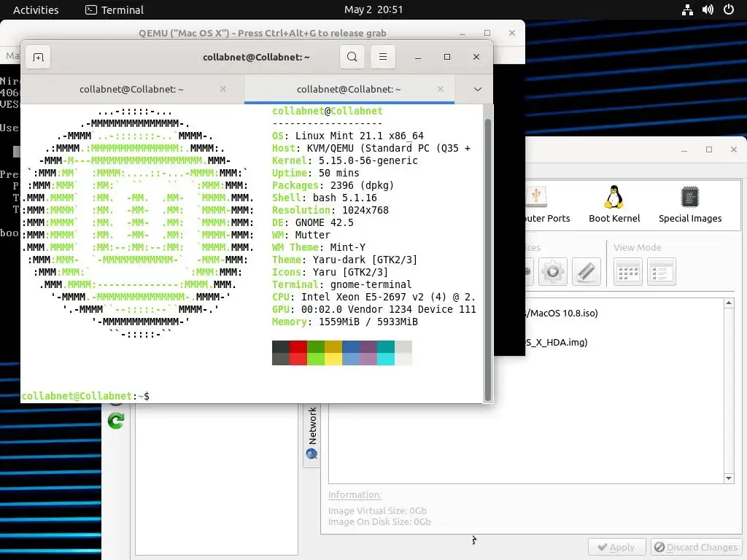
Task: Click WM: Mutter line
Action: tap(301, 235)
